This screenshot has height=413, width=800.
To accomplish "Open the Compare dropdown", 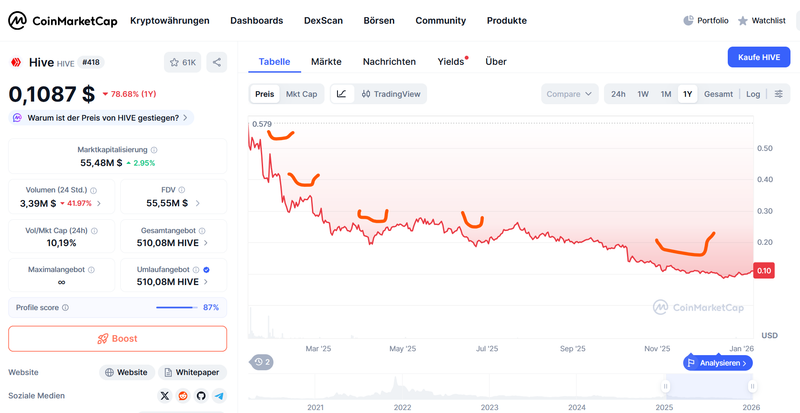I will (x=569, y=94).
